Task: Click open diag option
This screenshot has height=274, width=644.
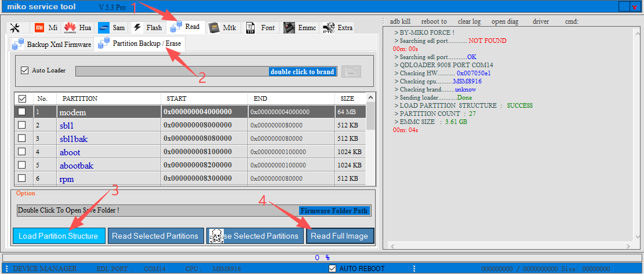Action: click(505, 21)
